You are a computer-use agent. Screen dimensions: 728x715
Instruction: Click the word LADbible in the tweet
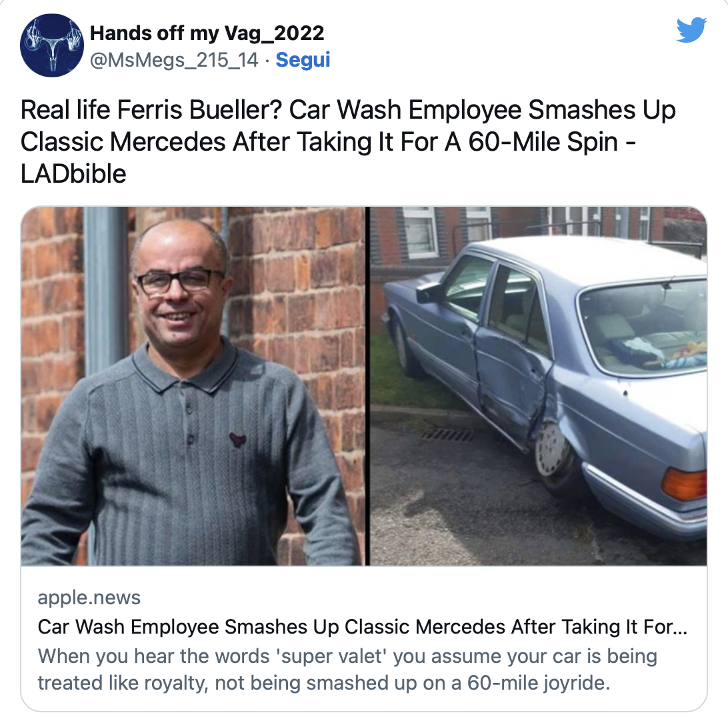coord(73,174)
